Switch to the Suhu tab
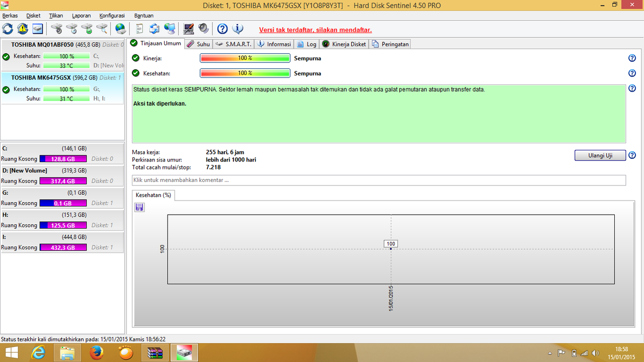The image size is (644, 362). 198,44
